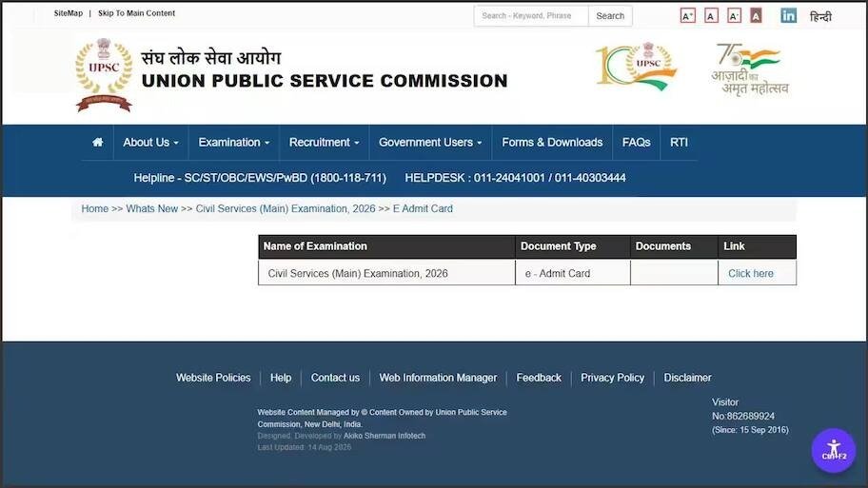Open the Disclaimer footer link
Screen dimensions: 868x488
pos(687,378)
